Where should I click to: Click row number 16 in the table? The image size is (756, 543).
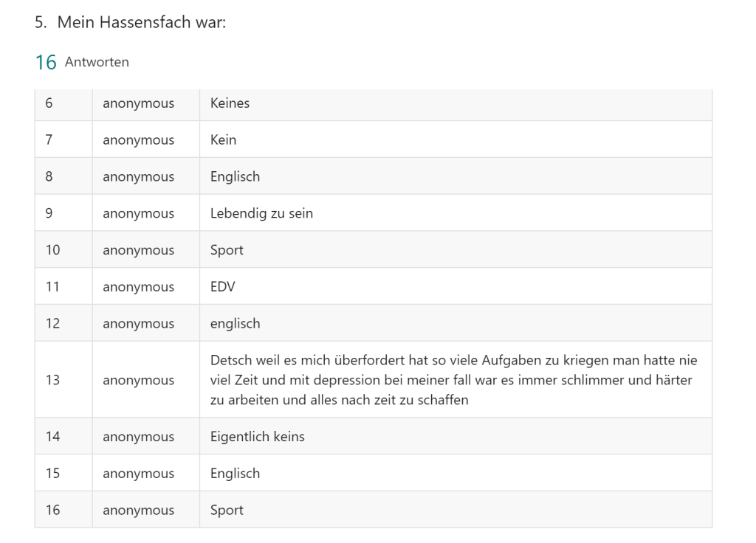point(53,511)
